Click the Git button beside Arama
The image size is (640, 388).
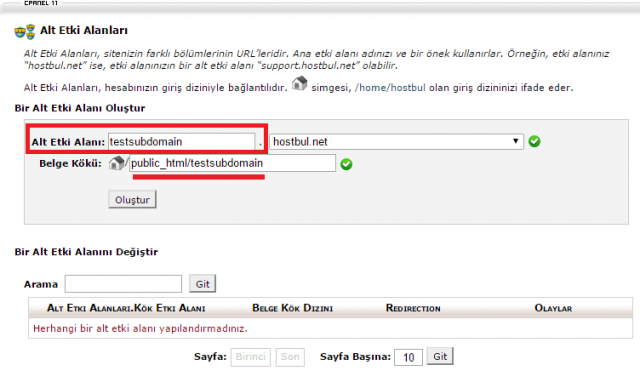coord(202,284)
